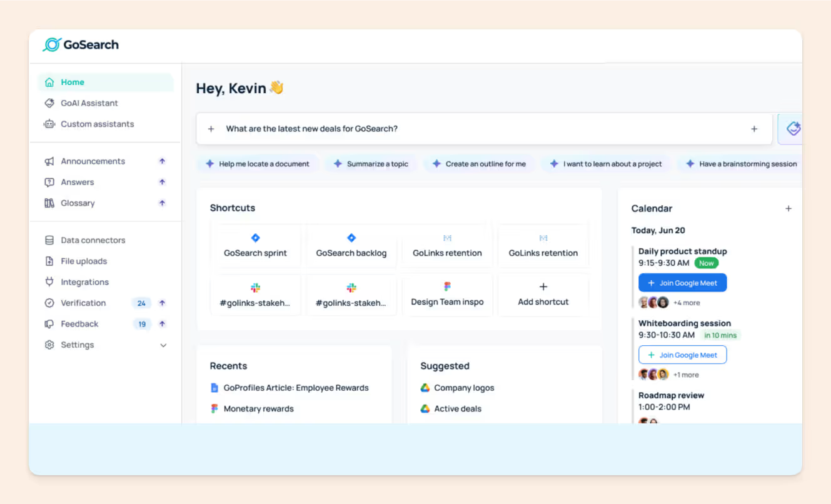The height and width of the screenshot is (504, 831).
Task: Click the GoSearch logo
Action: pos(81,44)
